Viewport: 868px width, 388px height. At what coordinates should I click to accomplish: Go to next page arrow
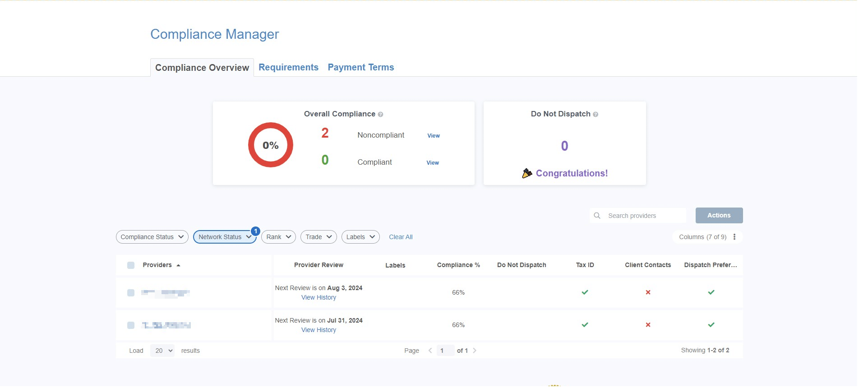475,351
